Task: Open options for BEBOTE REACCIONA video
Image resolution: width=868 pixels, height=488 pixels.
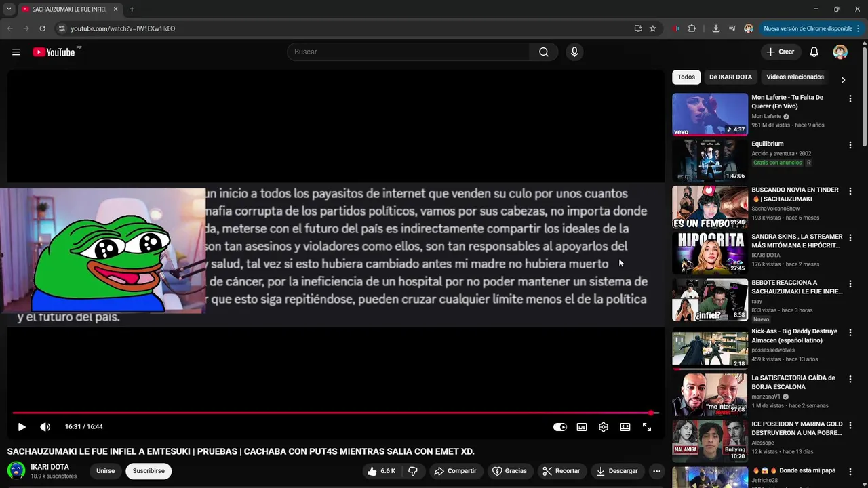Action: point(850,284)
